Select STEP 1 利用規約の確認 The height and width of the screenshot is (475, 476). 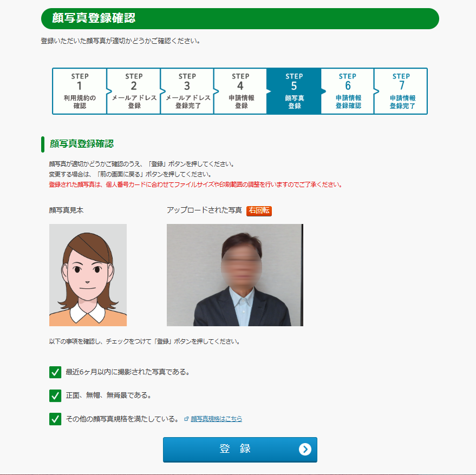[x=80, y=91]
